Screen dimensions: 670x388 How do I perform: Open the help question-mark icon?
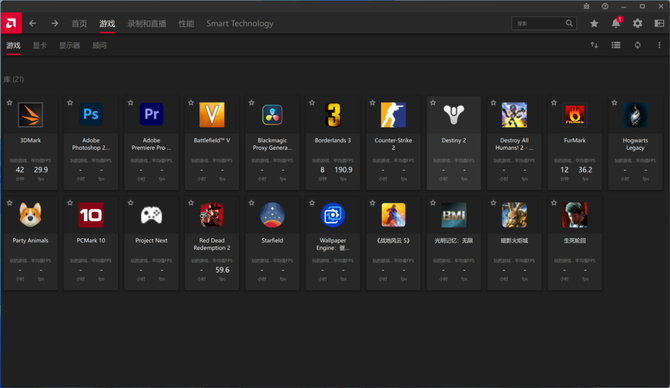605,6
